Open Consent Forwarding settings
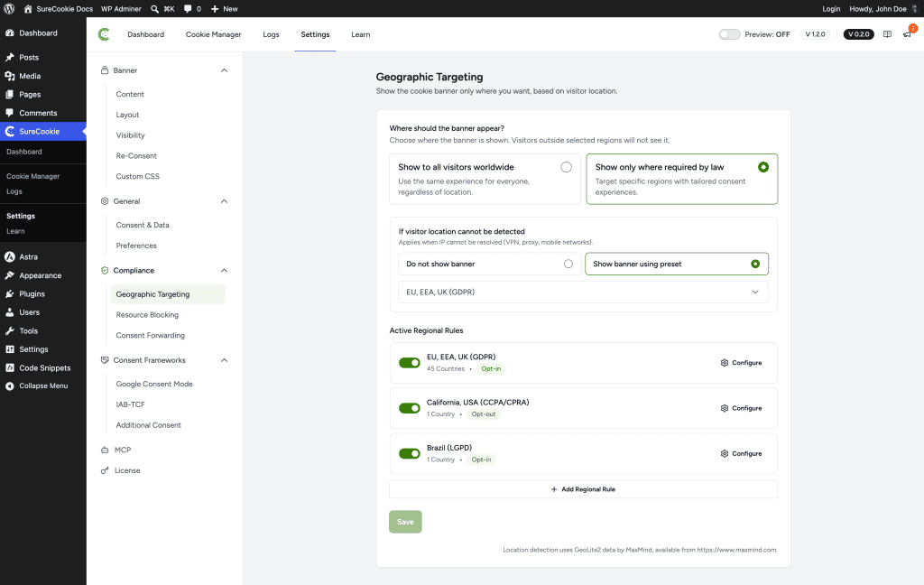The height and width of the screenshot is (585, 924). tap(151, 336)
